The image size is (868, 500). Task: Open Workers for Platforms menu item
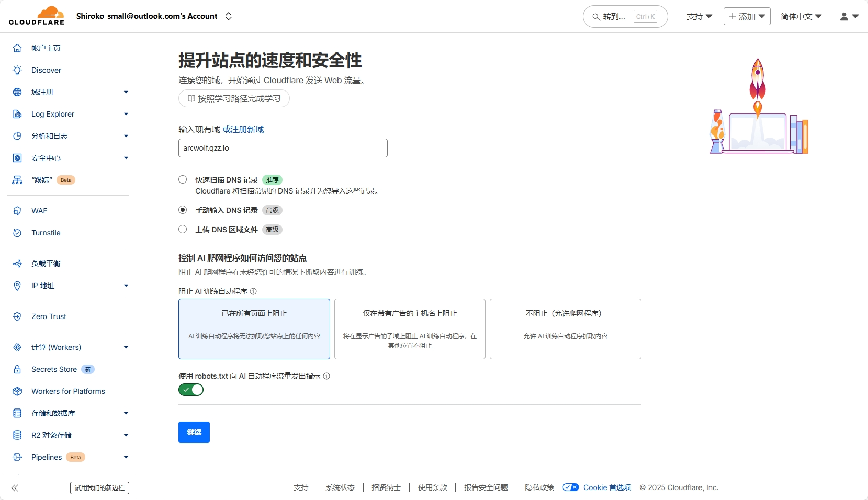(x=68, y=391)
